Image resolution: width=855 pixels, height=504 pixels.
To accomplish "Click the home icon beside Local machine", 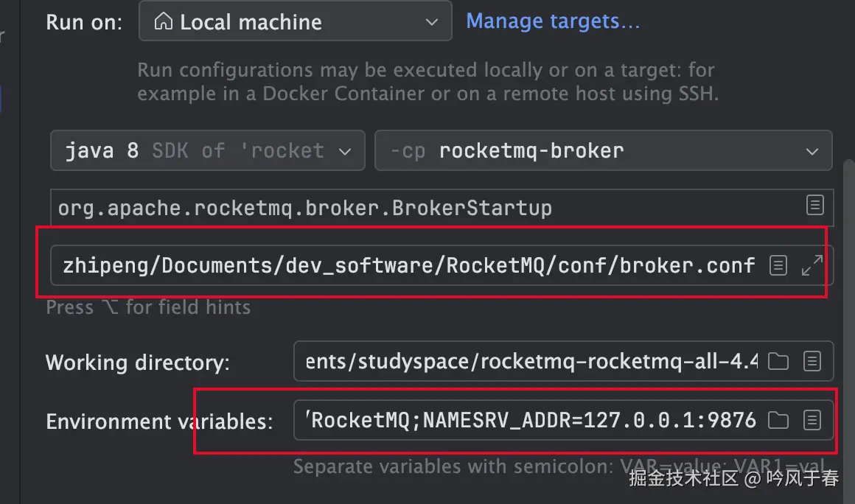I will pos(163,22).
